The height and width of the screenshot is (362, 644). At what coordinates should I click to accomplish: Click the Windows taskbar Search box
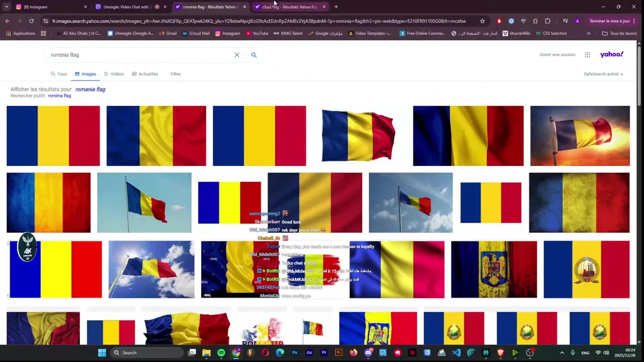147,352
